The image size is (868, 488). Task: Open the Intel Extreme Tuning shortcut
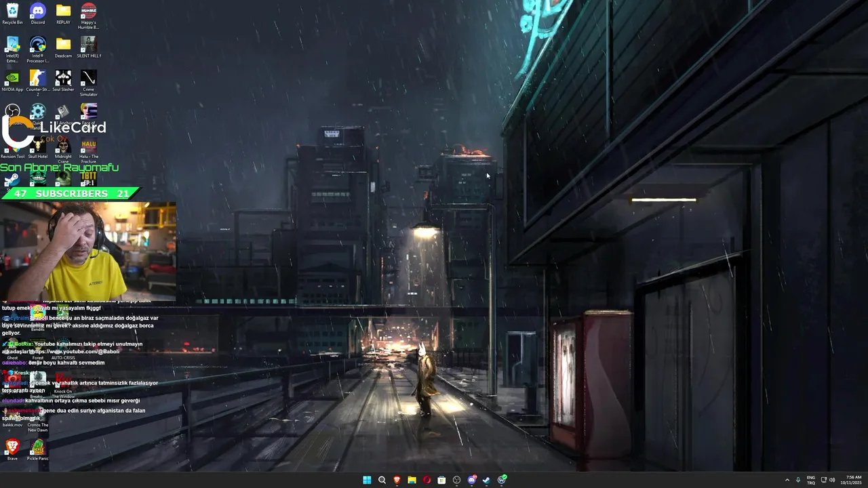coord(12,49)
